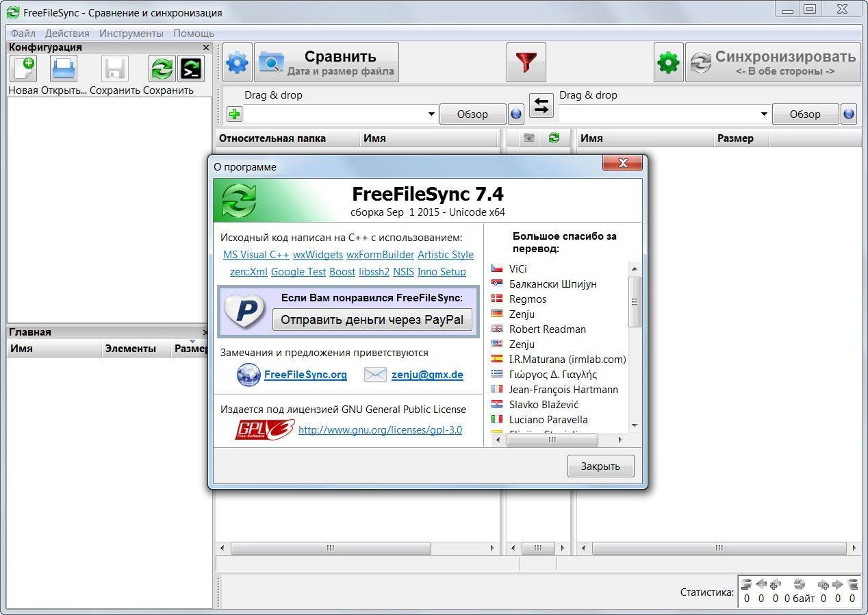The image size is (868, 615).
Task: Open the wxWidgets link
Action: (318, 255)
